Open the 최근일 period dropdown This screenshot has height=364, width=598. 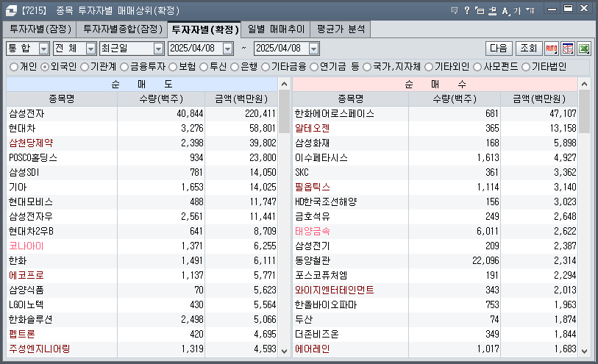[158, 49]
